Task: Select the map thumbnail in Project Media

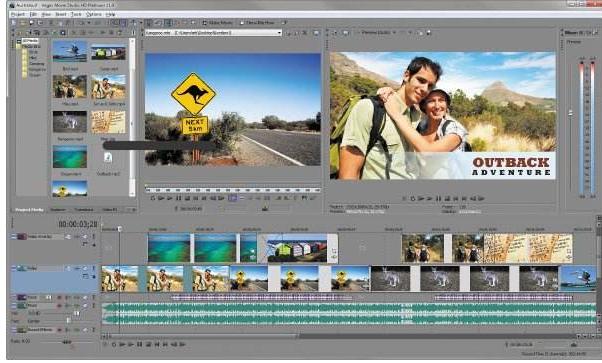Action: coord(108,122)
